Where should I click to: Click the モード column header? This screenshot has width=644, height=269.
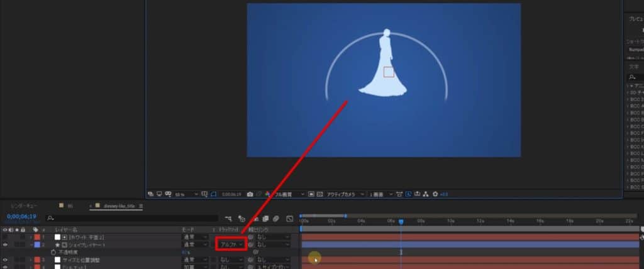[187, 229]
